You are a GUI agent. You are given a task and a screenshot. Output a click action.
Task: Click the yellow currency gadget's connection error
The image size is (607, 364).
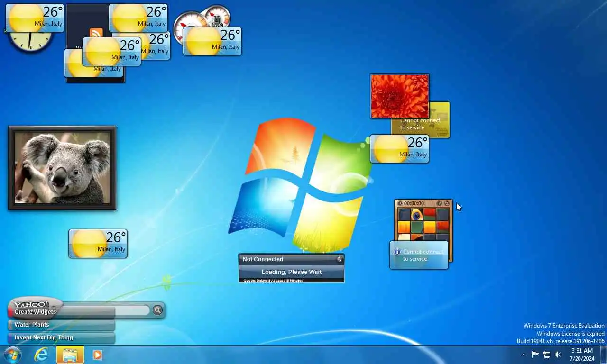pyautogui.click(x=420, y=124)
